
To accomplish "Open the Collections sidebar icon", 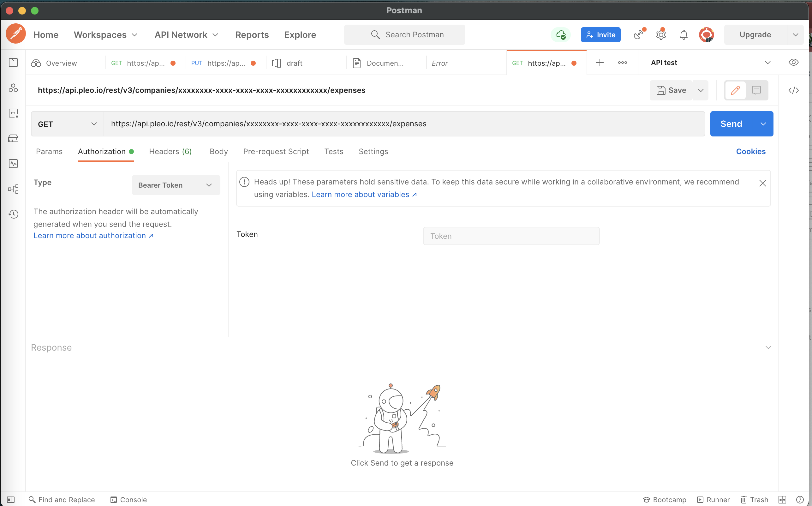I will pyautogui.click(x=13, y=63).
